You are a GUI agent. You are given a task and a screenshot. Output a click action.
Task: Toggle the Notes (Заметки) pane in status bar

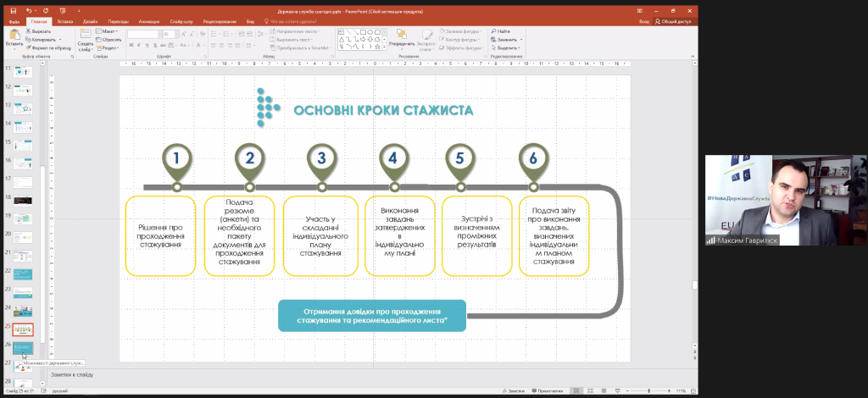click(514, 391)
